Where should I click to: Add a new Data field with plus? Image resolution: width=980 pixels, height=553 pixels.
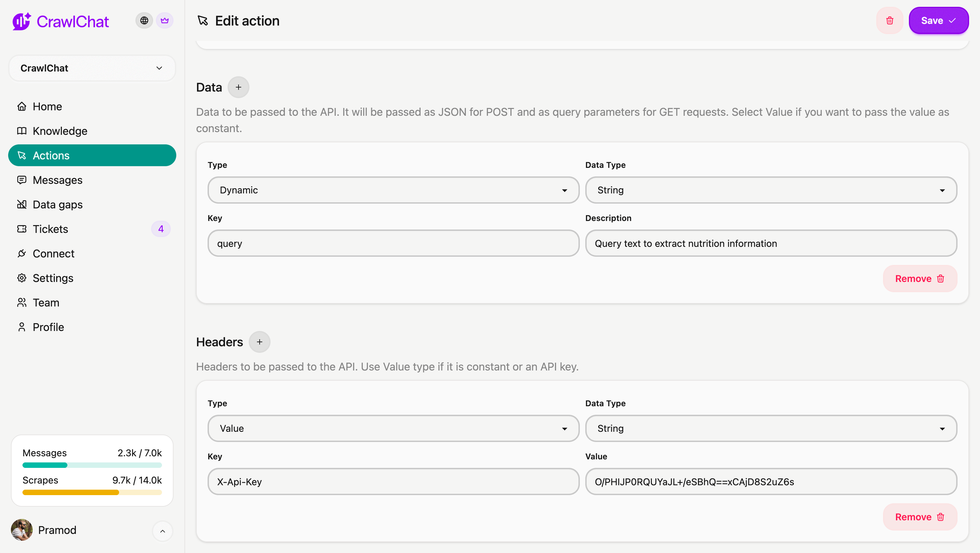pyautogui.click(x=239, y=87)
